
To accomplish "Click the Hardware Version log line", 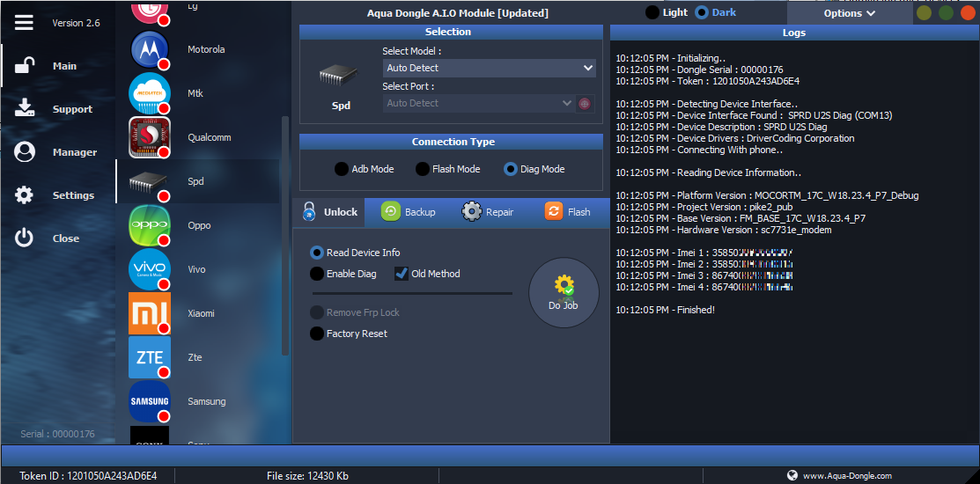I will click(x=724, y=230).
